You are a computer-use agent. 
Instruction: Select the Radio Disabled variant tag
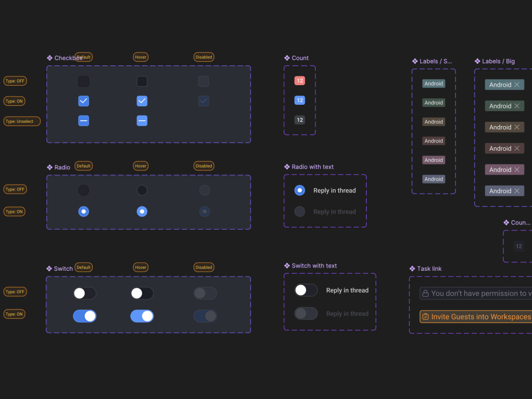(x=204, y=166)
